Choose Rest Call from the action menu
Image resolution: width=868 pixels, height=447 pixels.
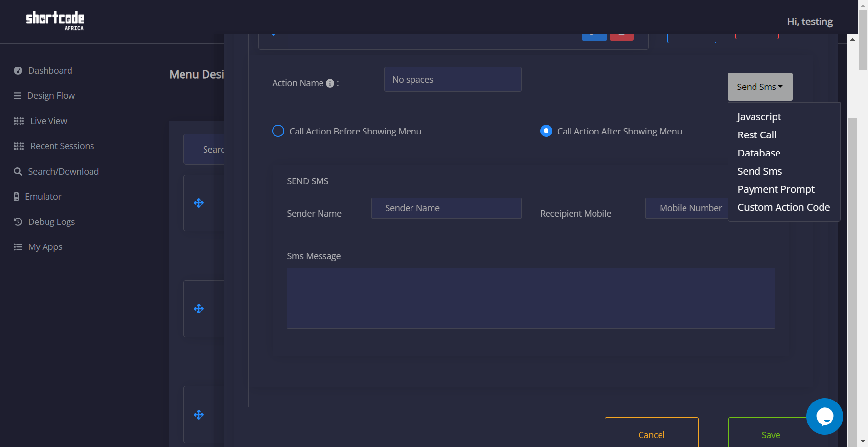pos(757,135)
